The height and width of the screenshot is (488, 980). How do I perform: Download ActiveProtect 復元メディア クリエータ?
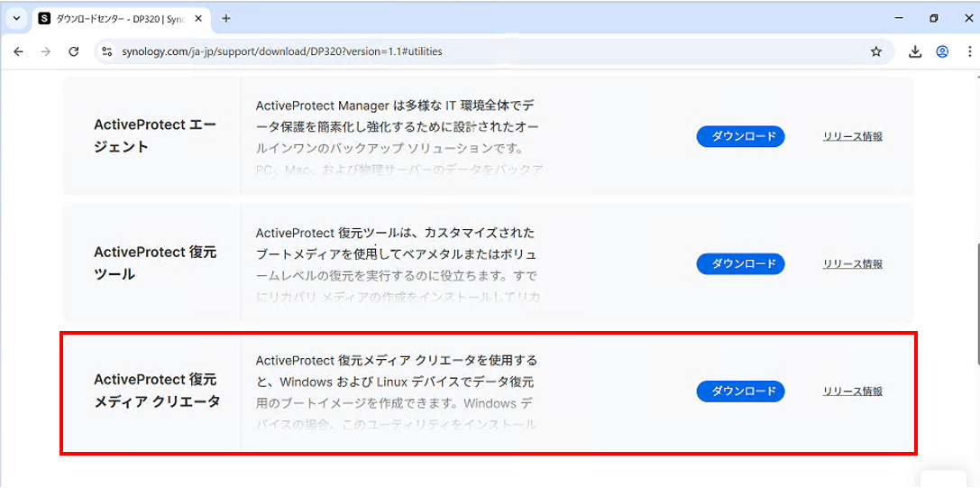point(740,391)
